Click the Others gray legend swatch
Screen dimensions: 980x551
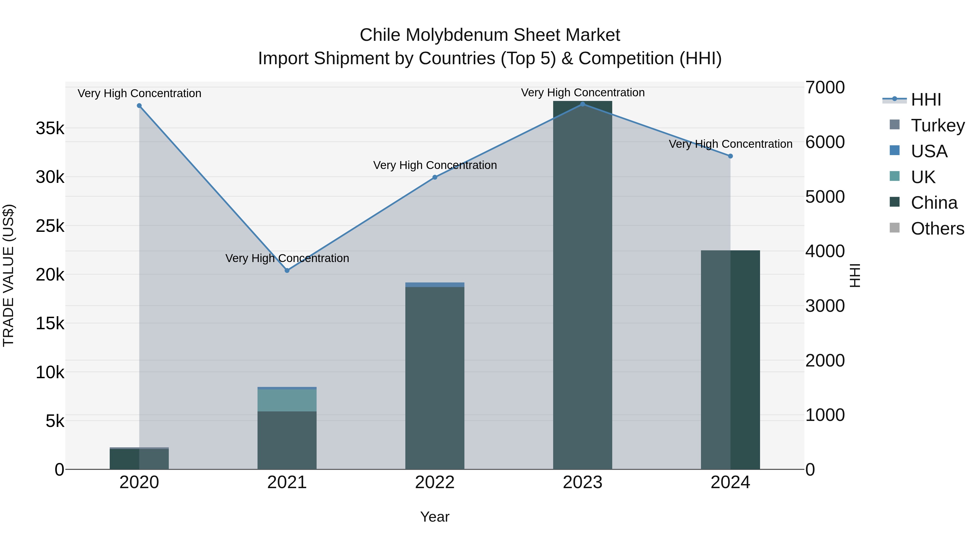pyautogui.click(x=895, y=228)
